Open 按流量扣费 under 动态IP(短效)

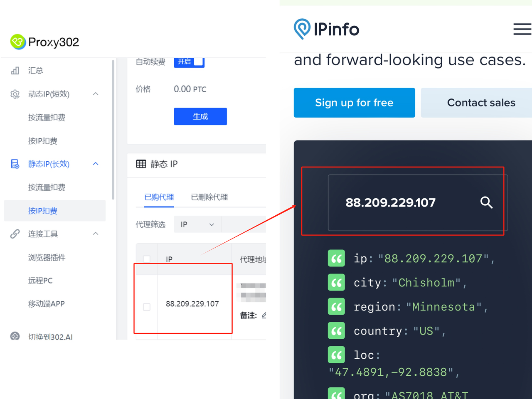(47, 117)
